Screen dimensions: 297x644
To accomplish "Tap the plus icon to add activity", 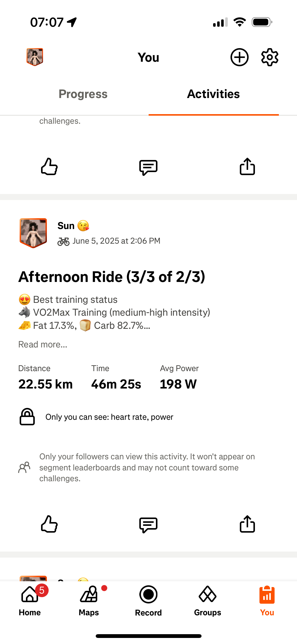I will pos(239,57).
